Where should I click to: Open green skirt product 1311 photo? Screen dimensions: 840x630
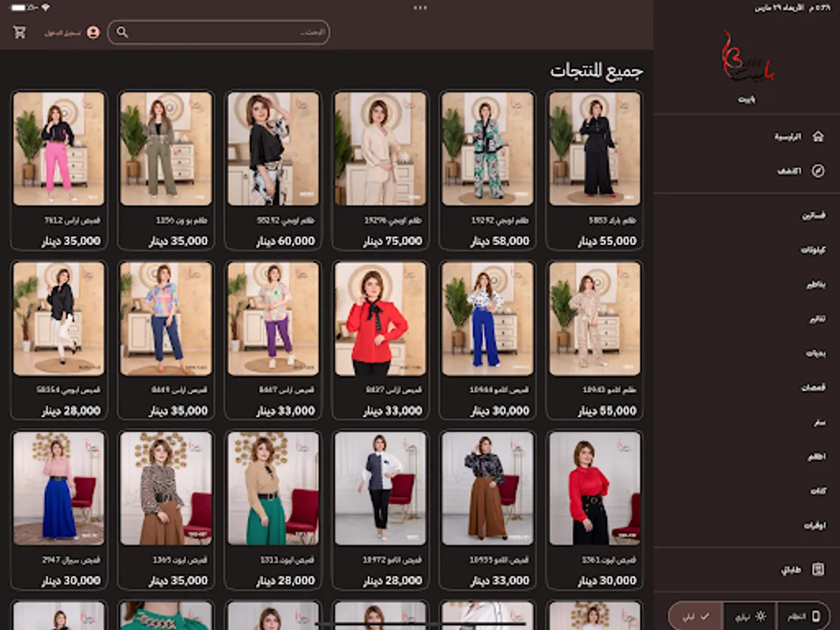[x=273, y=489]
